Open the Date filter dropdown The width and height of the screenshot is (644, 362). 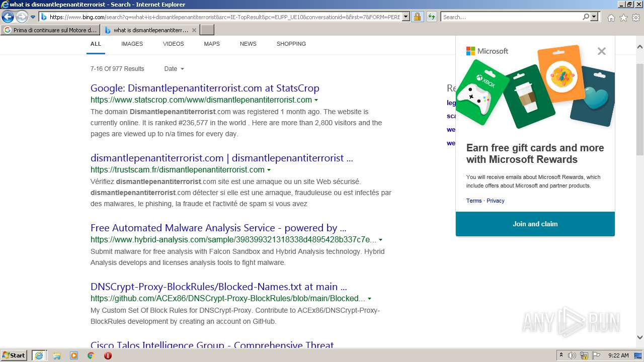point(174,69)
